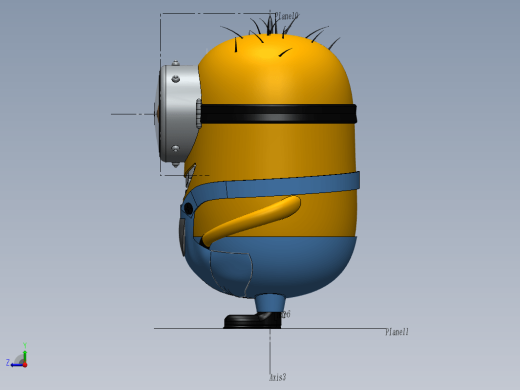Select the Plane11 label
The image size is (520, 390).
397,332
